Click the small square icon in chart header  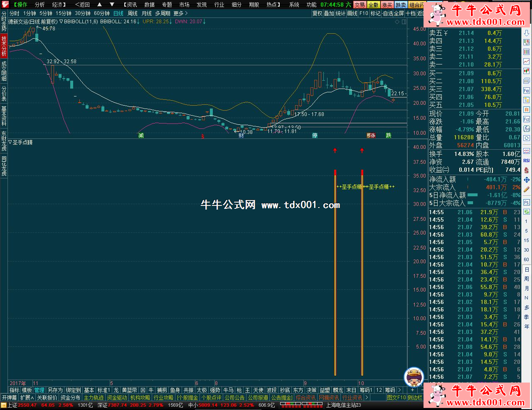coord(404,22)
